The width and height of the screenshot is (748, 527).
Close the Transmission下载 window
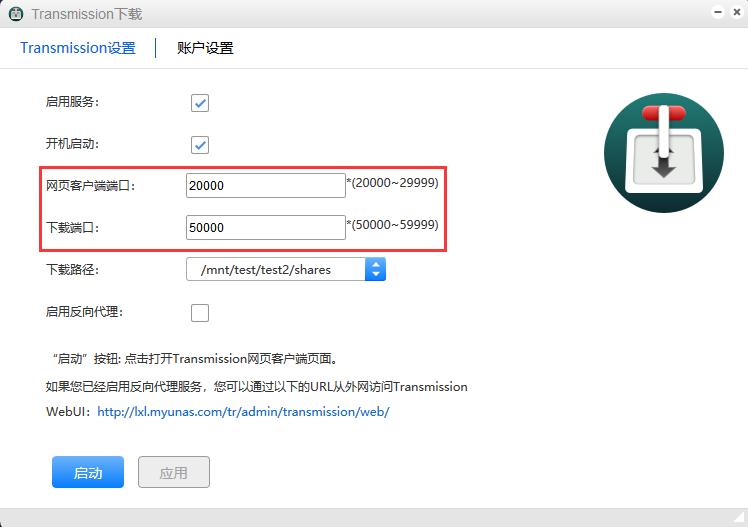(737, 12)
